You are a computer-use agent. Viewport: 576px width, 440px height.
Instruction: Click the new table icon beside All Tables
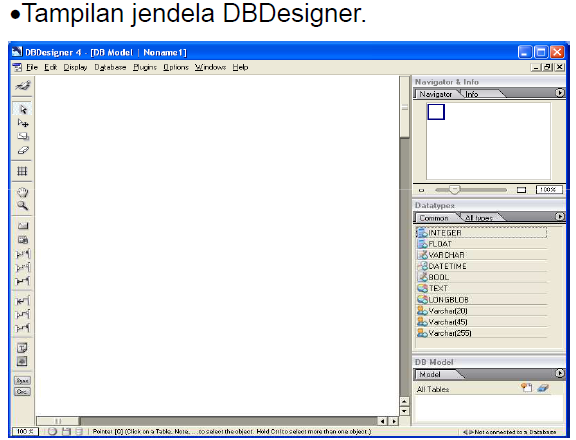coord(526,387)
